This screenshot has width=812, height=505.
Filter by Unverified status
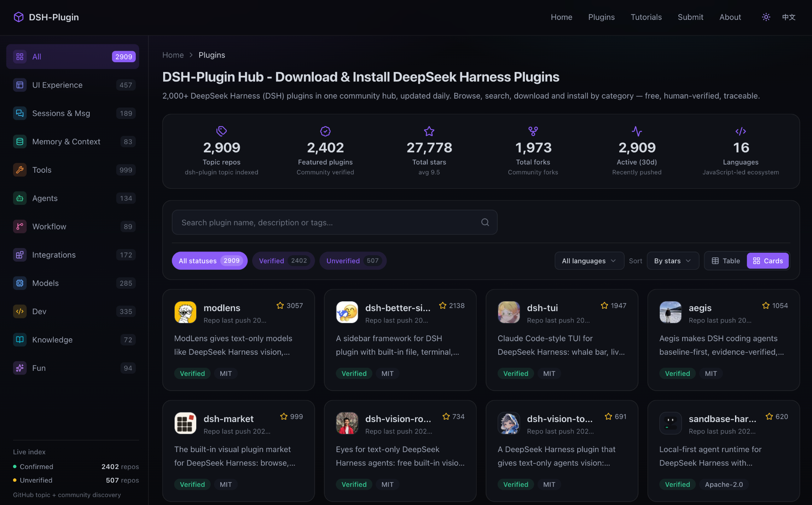pyautogui.click(x=353, y=261)
